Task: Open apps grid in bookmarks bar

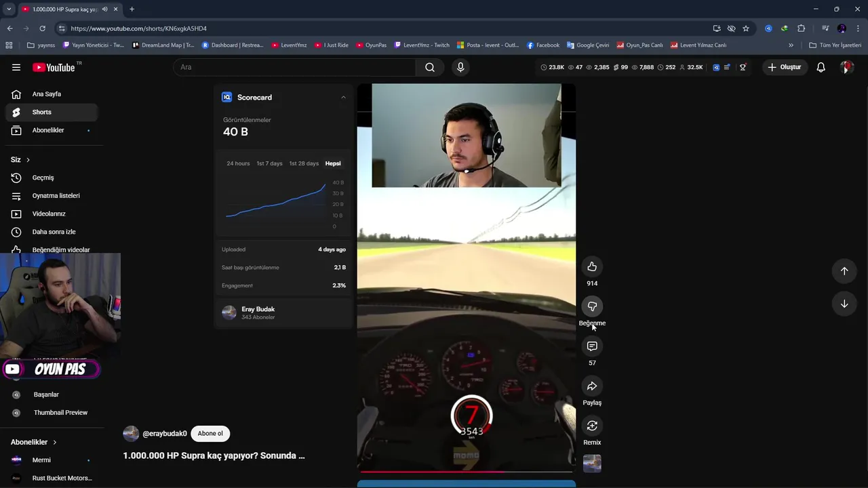Action: (9, 45)
